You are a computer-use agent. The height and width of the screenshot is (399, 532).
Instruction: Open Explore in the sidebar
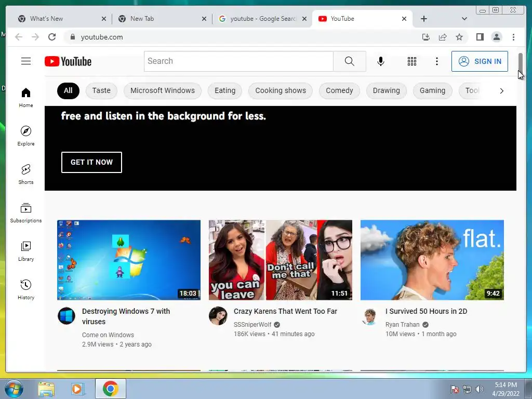(26, 136)
